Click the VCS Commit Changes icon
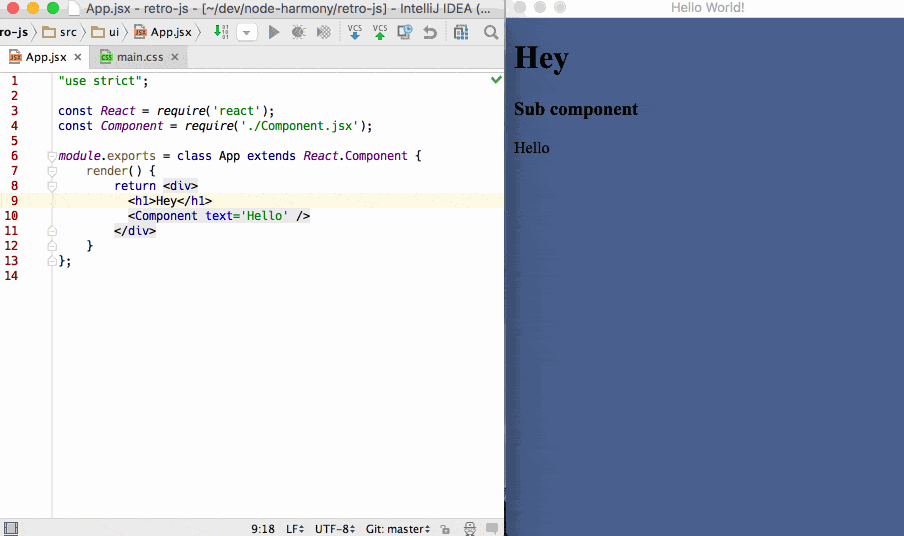The width and height of the screenshot is (904, 536). coord(380,32)
